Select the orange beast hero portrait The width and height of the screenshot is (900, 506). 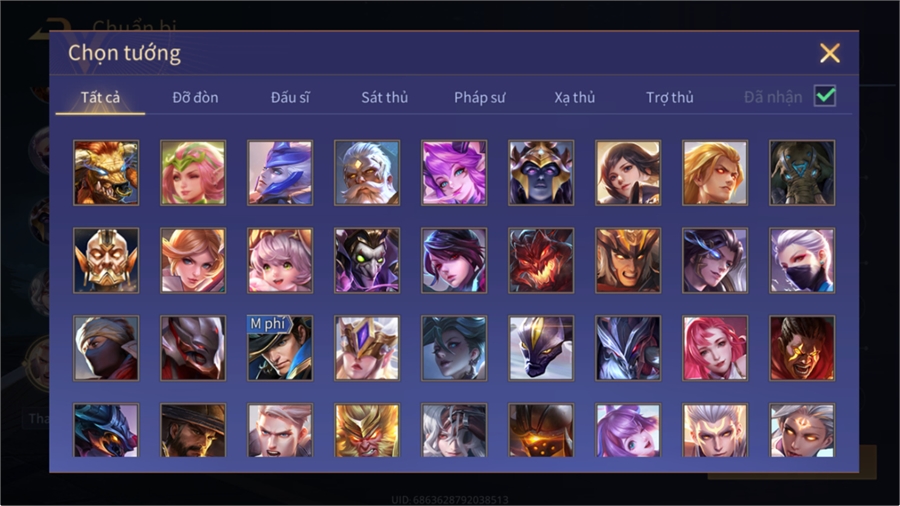click(x=106, y=173)
